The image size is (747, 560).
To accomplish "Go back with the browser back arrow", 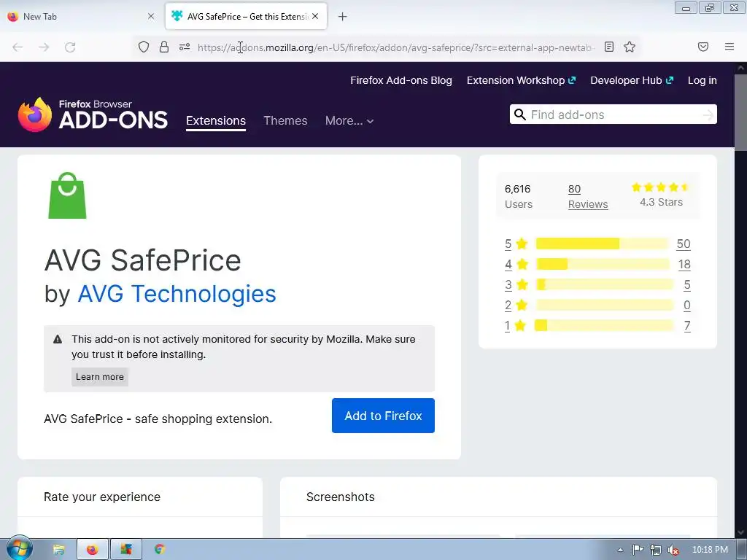I will click(18, 47).
